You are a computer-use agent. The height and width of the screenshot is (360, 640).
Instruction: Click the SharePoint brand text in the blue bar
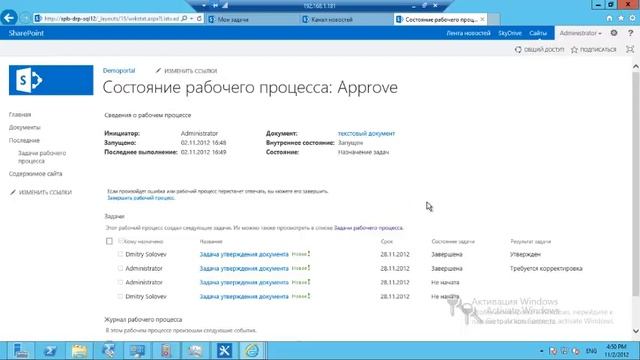coord(26,33)
